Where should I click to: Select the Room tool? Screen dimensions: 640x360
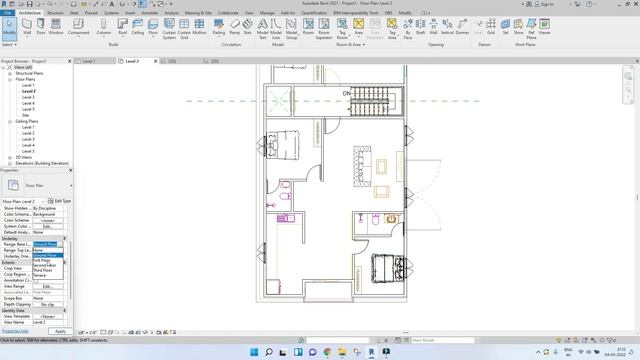pyautogui.click(x=308, y=27)
